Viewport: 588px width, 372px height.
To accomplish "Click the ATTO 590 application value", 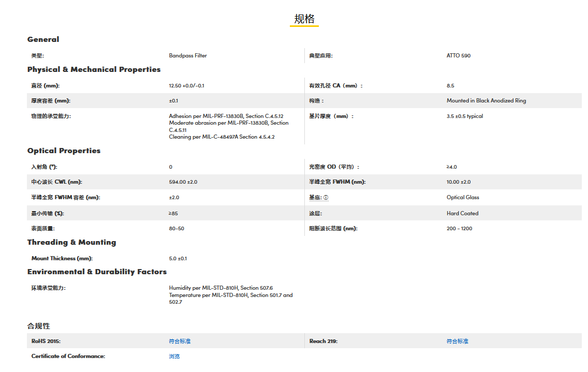I will tap(459, 55).
